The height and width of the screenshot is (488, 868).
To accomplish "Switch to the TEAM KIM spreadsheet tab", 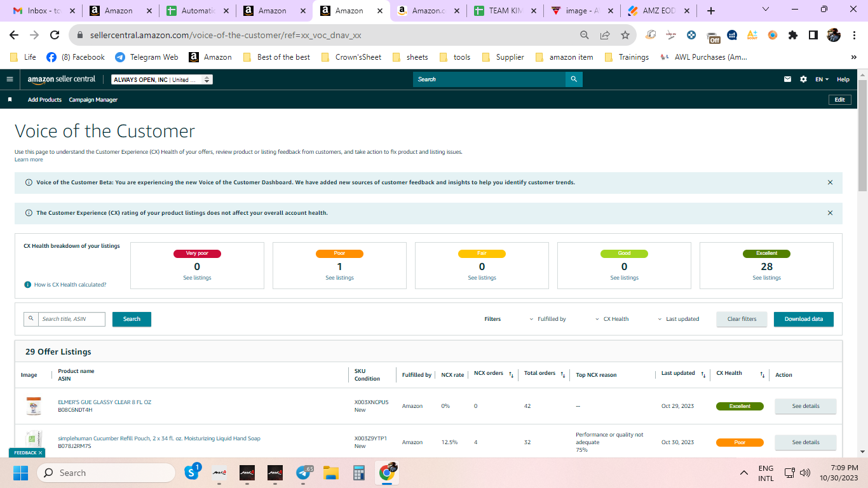I will pos(505,11).
